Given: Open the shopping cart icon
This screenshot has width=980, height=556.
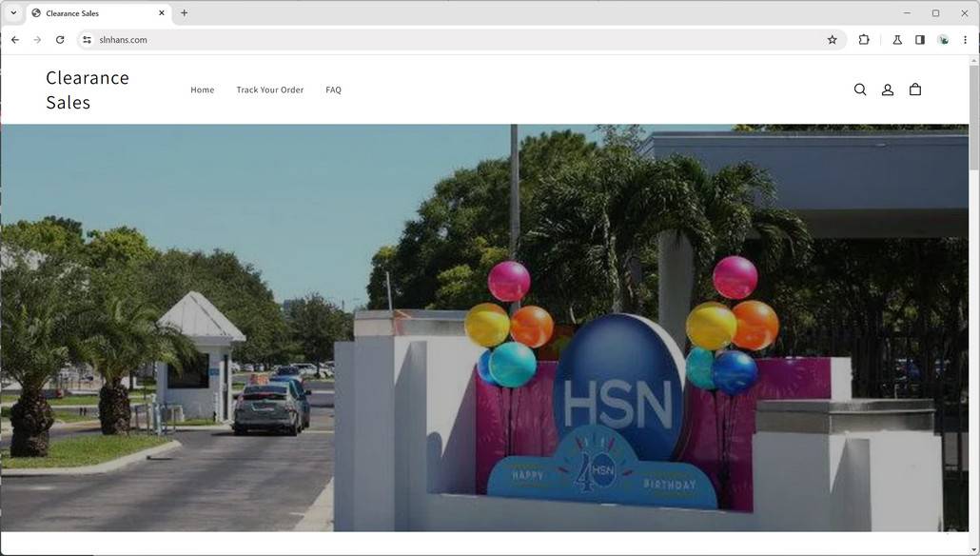Looking at the screenshot, I should click(914, 89).
